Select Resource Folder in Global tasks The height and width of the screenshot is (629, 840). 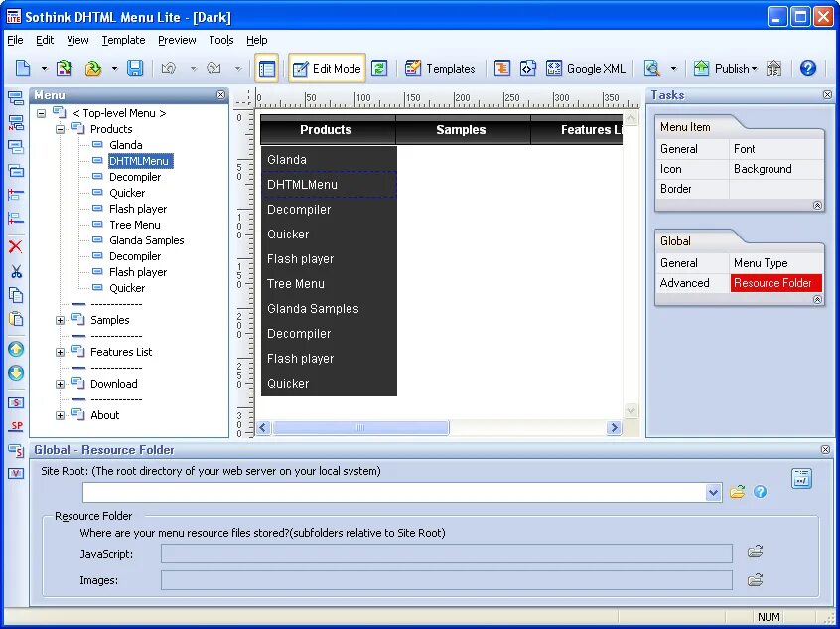776,283
